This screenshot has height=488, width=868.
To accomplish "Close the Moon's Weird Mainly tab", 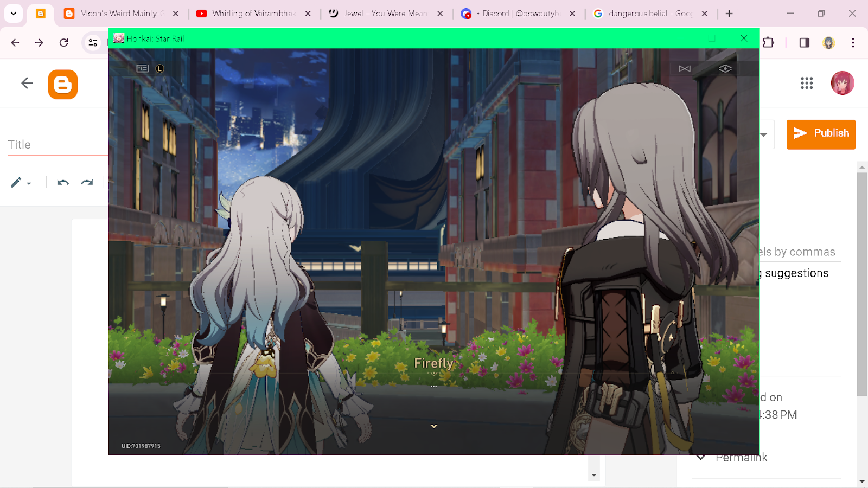I will coord(176,14).
